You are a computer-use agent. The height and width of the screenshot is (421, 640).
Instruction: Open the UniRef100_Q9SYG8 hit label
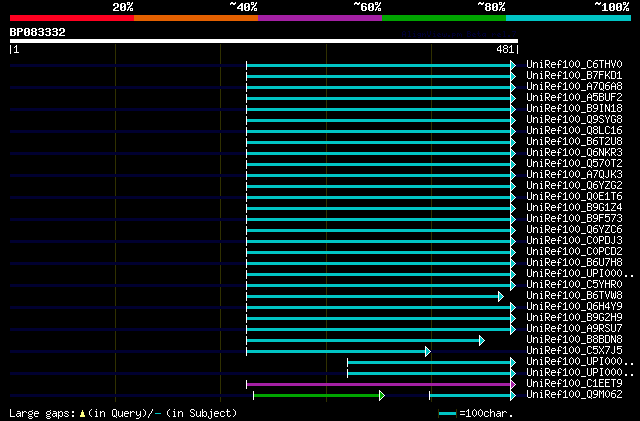pyautogui.click(x=574, y=120)
